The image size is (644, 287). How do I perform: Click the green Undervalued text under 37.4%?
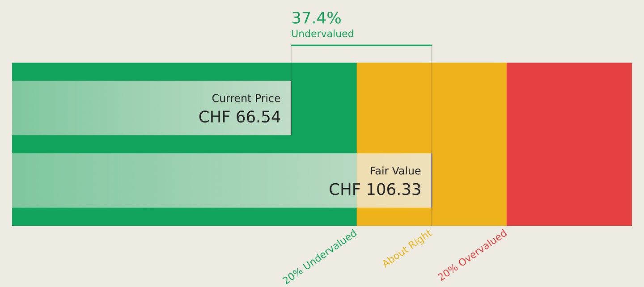[322, 34]
